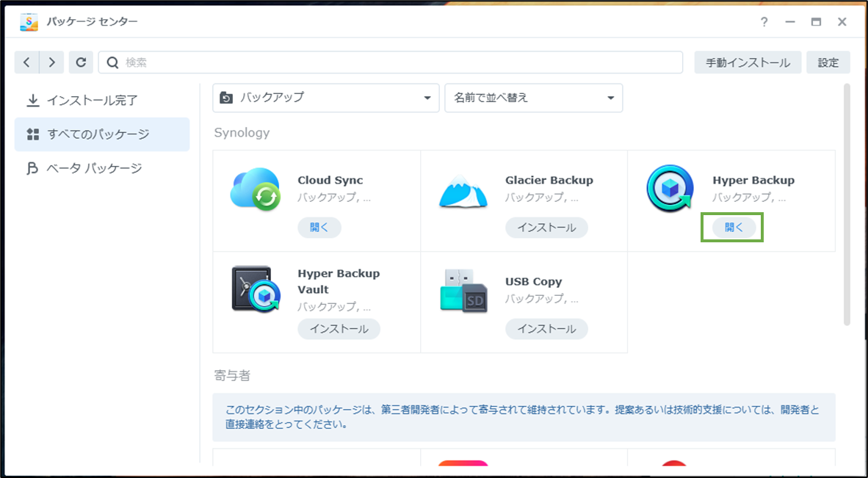The width and height of the screenshot is (868, 478).
Task: Install Glacier Backup via インストール button
Action: tap(546, 228)
